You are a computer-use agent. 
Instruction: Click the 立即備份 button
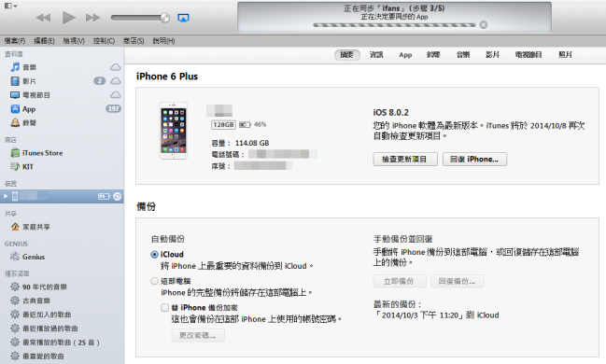pyautogui.click(x=400, y=281)
